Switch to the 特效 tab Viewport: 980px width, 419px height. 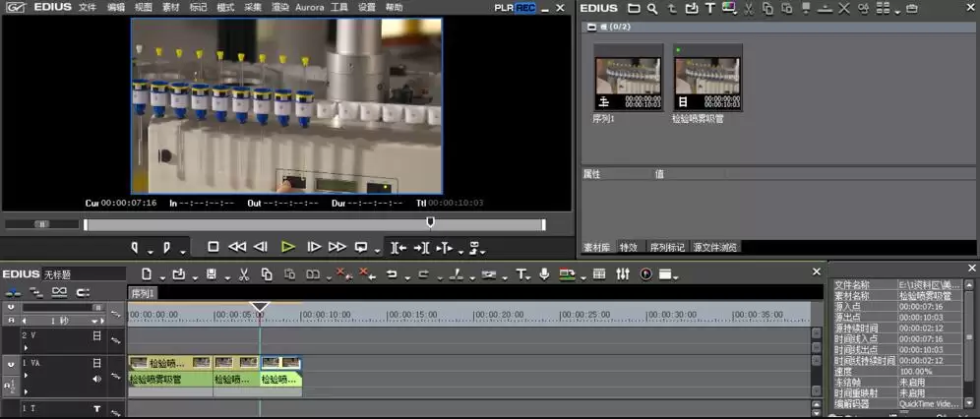[629, 247]
